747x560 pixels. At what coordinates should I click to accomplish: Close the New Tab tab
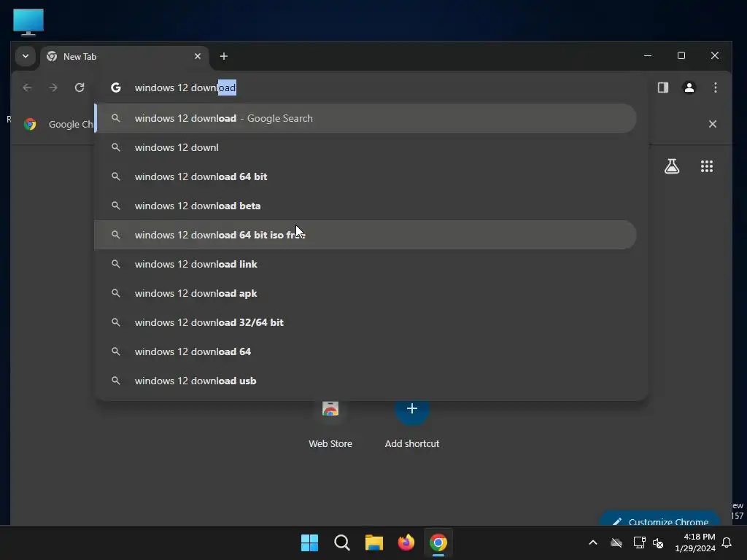pyautogui.click(x=198, y=56)
